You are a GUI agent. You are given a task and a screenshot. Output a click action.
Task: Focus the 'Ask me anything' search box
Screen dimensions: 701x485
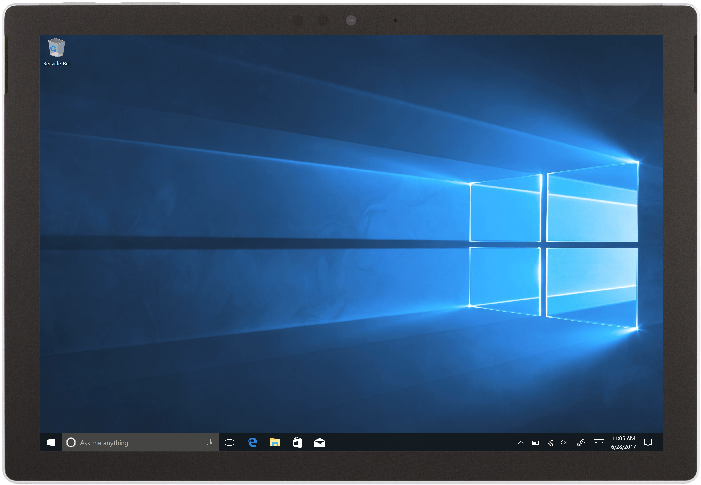point(140,442)
